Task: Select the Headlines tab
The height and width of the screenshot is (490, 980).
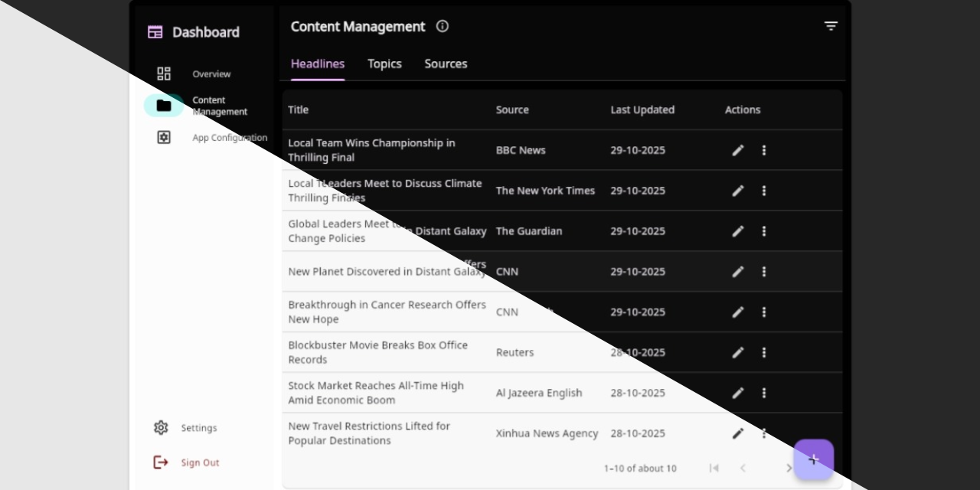Action: 318,64
